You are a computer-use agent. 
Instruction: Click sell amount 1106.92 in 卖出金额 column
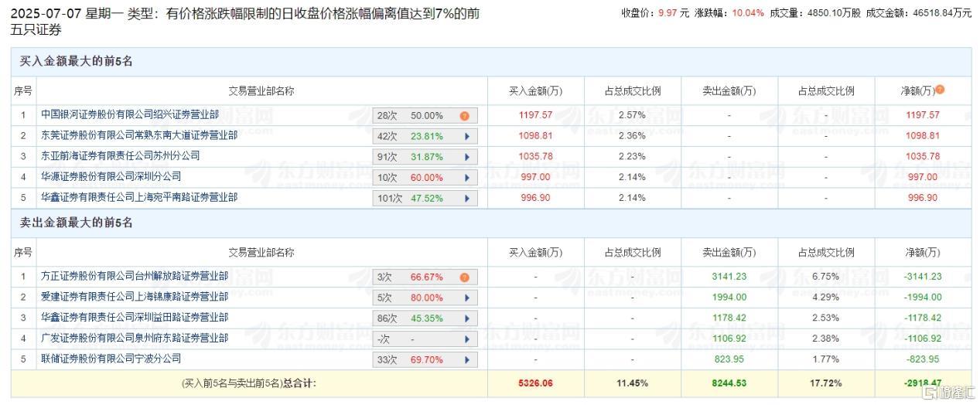click(729, 339)
